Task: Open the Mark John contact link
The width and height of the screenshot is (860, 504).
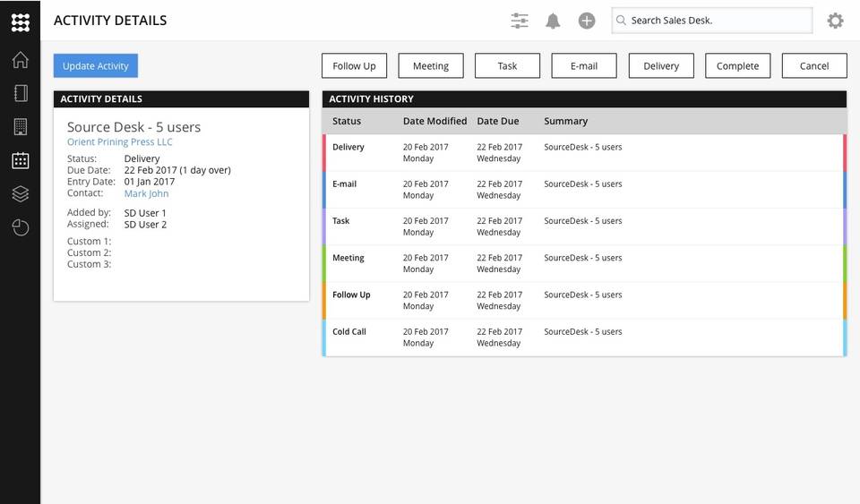Action: tap(146, 193)
